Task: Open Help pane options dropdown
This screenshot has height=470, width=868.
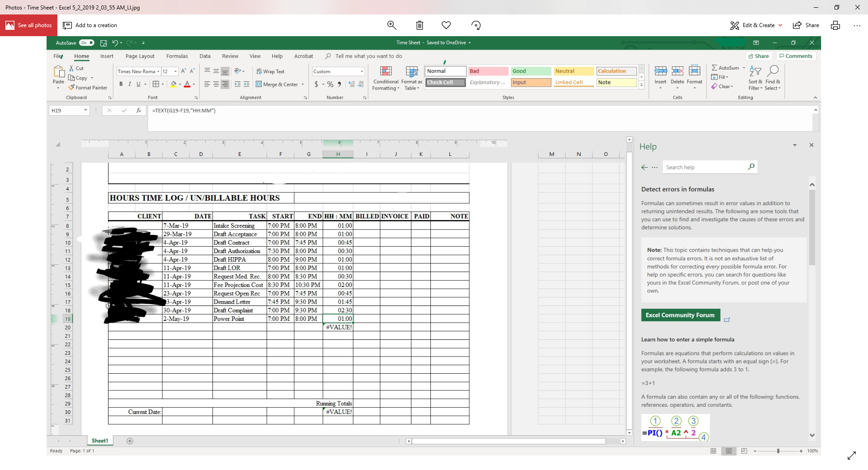Action: point(795,145)
